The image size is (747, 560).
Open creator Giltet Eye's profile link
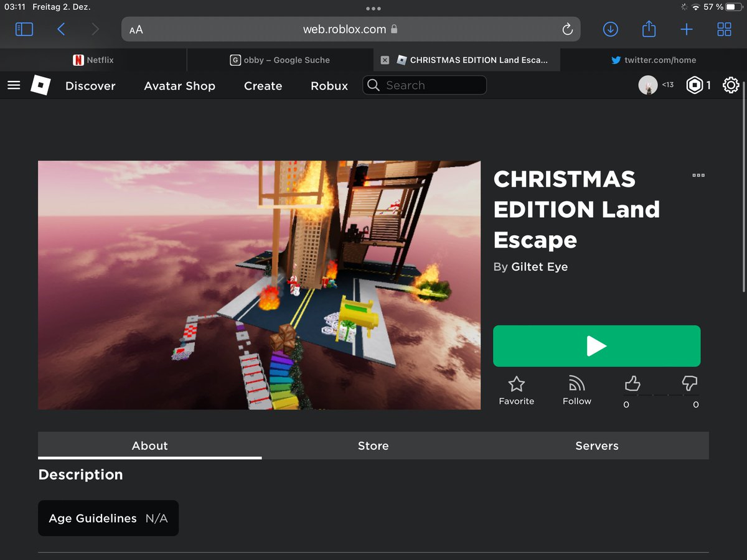pyautogui.click(x=540, y=267)
